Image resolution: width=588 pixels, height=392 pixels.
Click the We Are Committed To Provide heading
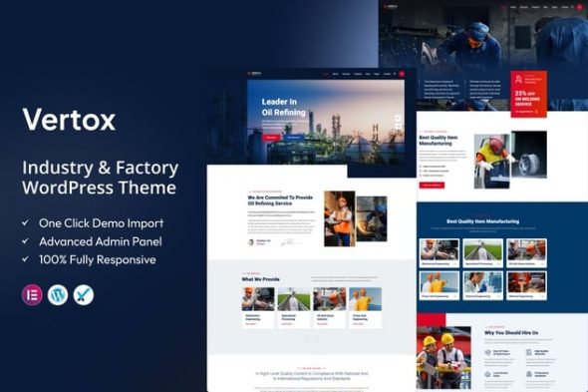pos(280,200)
